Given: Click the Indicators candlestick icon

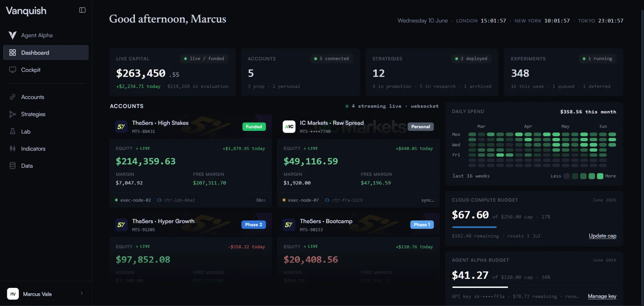Looking at the screenshot, I should (x=13, y=149).
